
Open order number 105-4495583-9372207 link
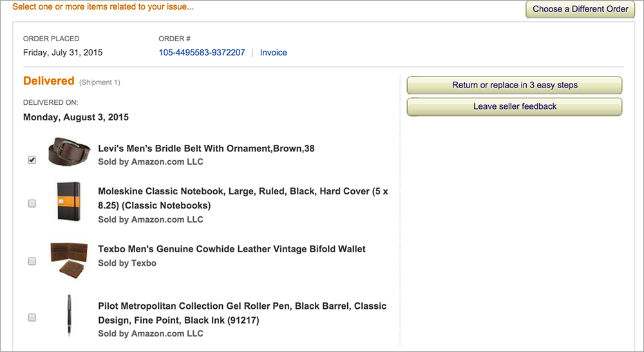[202, 53]
